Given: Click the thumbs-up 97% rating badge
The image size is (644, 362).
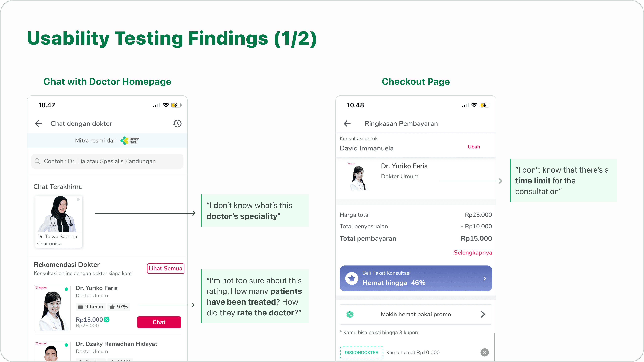Looking at the screenshot, I should 119,307.
